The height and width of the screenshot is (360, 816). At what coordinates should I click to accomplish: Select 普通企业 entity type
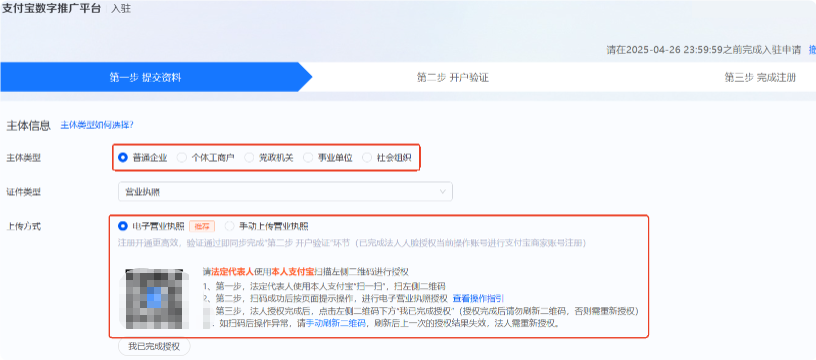pos(143,158)
